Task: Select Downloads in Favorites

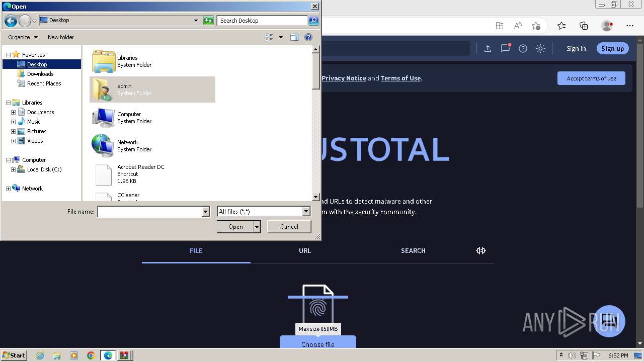Action: click(x=40, y=74)
